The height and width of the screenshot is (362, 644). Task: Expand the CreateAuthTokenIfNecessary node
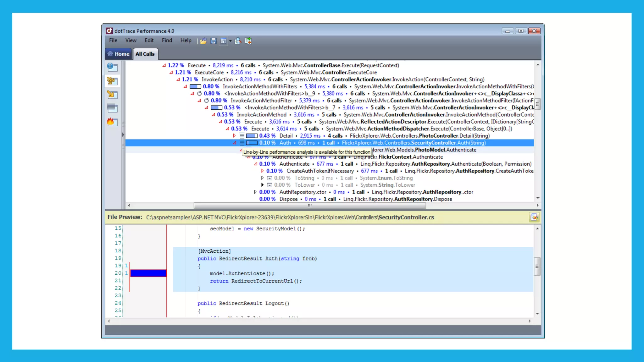262,171
